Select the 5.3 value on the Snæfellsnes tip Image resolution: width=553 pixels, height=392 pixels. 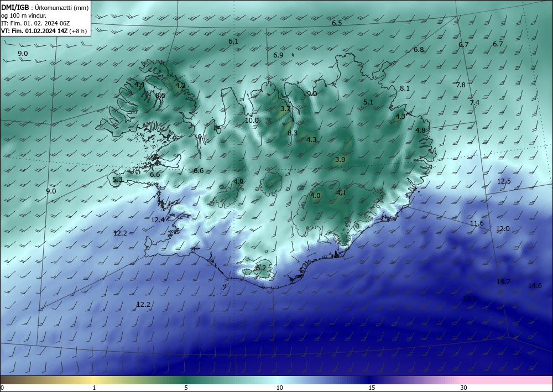pyautogui.click(x=117, y=180)
